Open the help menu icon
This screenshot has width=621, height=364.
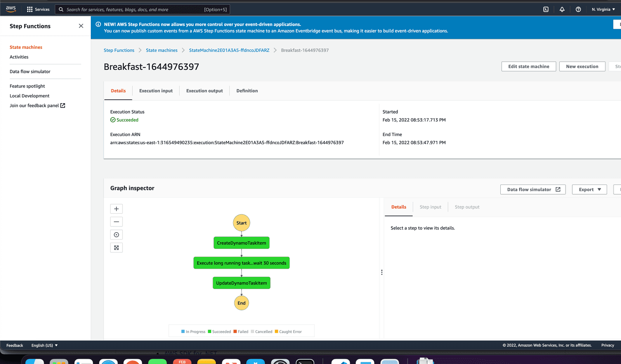coord(578,9)
